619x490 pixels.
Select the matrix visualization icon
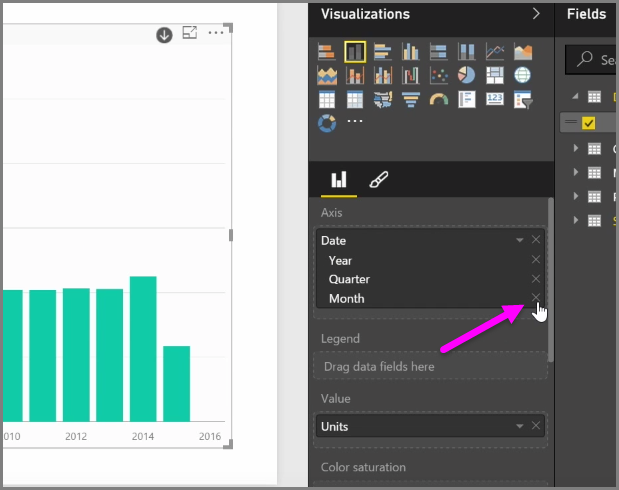(x=355, y=99)
